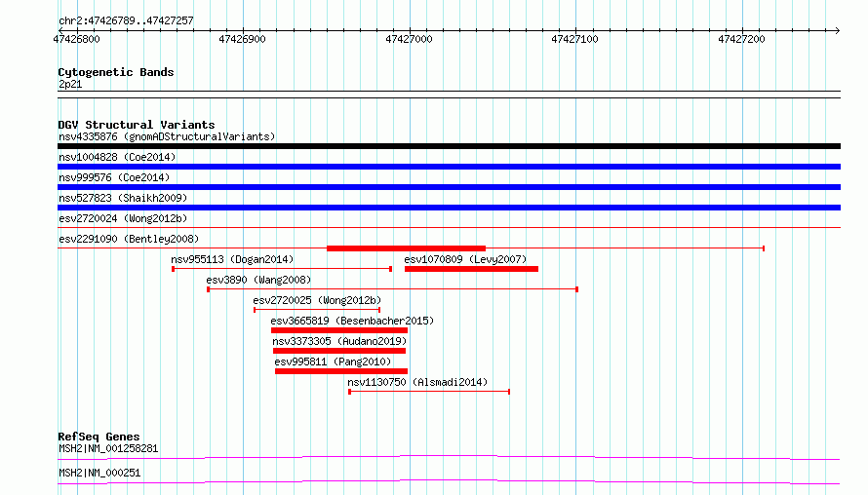Select the nsv999576 (Coe2014) blue bar
Screen dimensions: 868x495
coord(449,187)
